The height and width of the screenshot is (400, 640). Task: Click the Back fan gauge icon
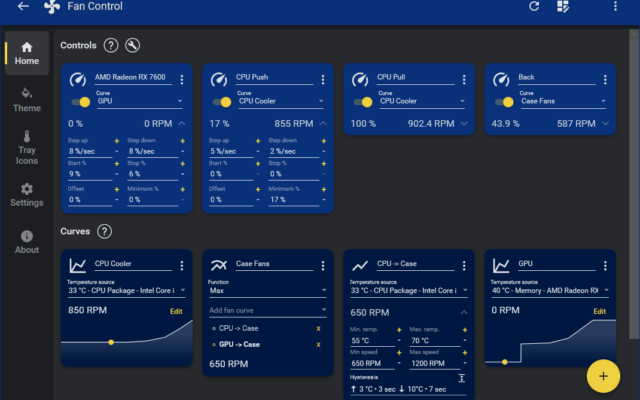pyautogui.click(x=501, y=79)
